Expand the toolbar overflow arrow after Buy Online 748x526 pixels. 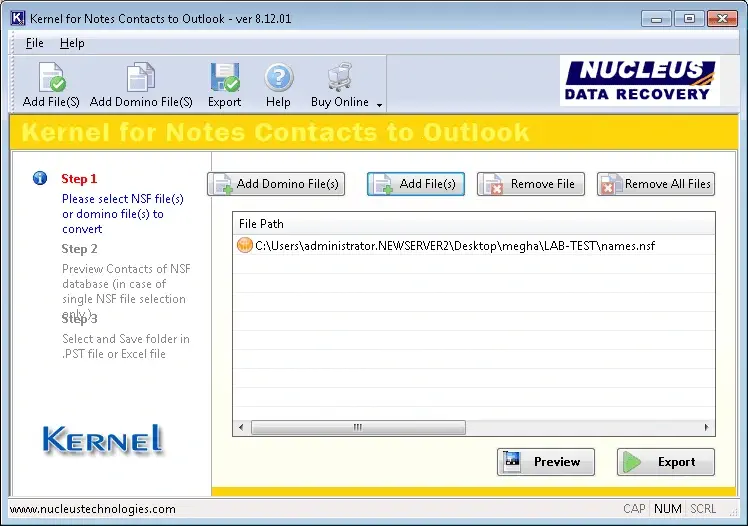coord(379,104)
